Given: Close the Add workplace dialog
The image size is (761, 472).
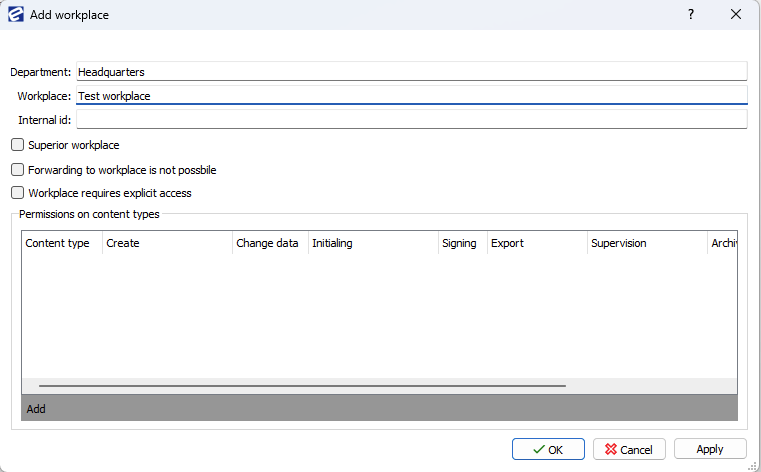Looking at the screenshot, I should click(736, 15).
